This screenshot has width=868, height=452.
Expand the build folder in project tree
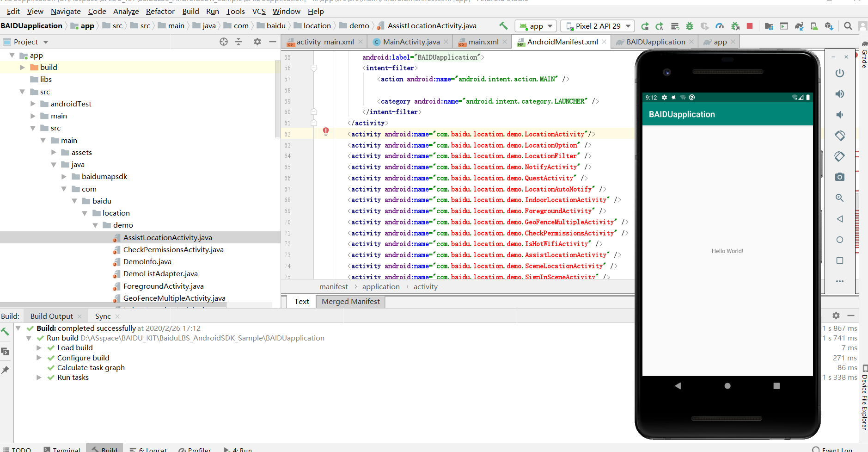(x=22, y=68)
